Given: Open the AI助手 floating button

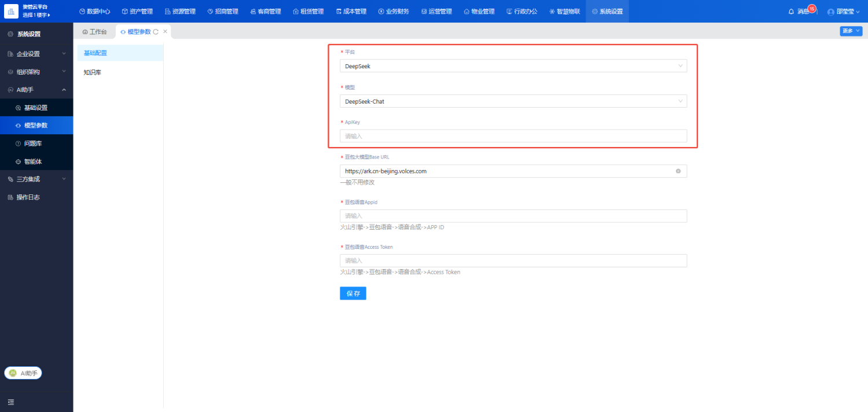Looking at the screenshot, I should (23, 373).
